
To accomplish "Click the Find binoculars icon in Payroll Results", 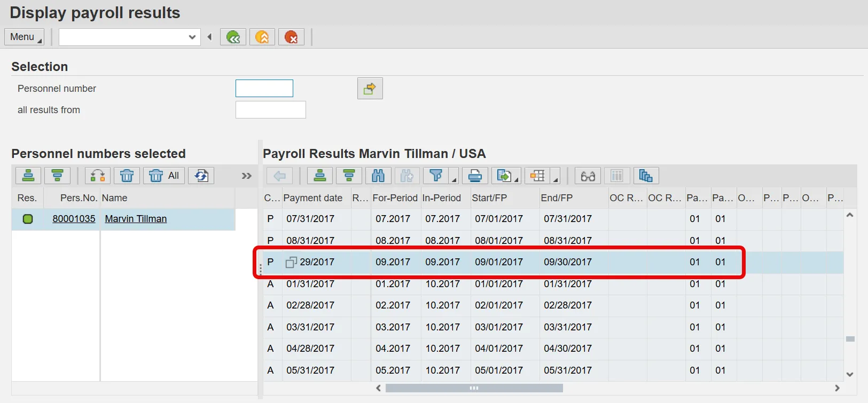I will 378,176.
